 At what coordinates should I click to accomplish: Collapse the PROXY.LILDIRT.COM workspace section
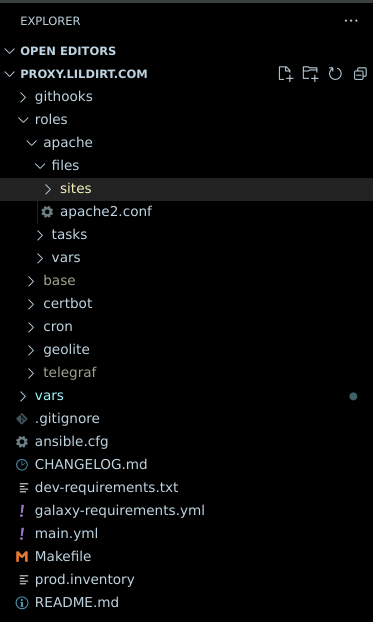click(10, 74)
